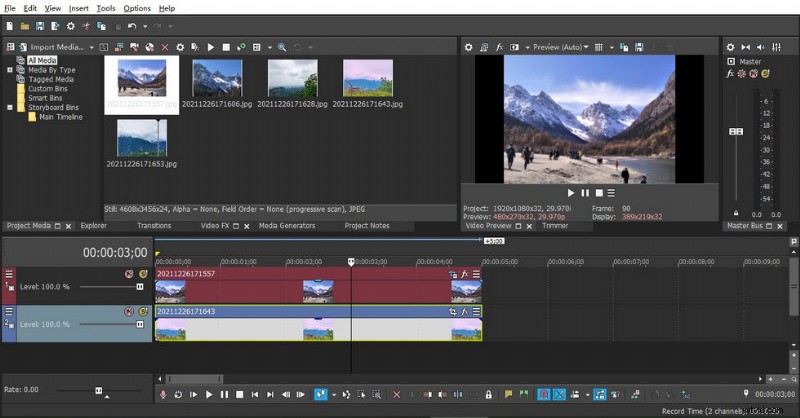800x418 pixels.
Task: Search media bins with the magnifier icon
Action: coord(282,47)
